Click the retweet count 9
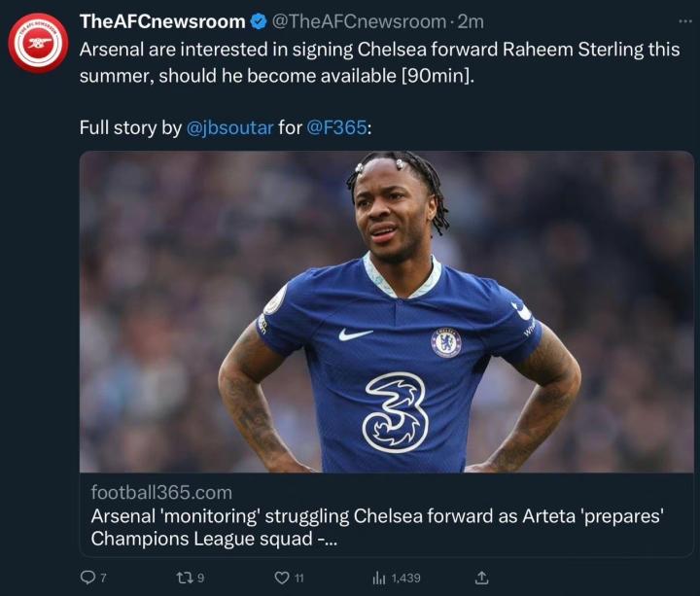The image size is (700, 596). coord(201,578)
